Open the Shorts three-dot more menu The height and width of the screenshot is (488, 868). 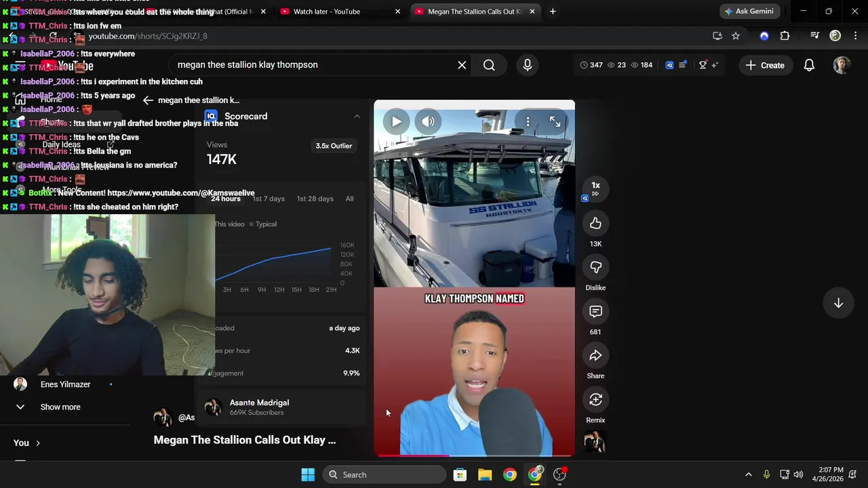(528, 121)
